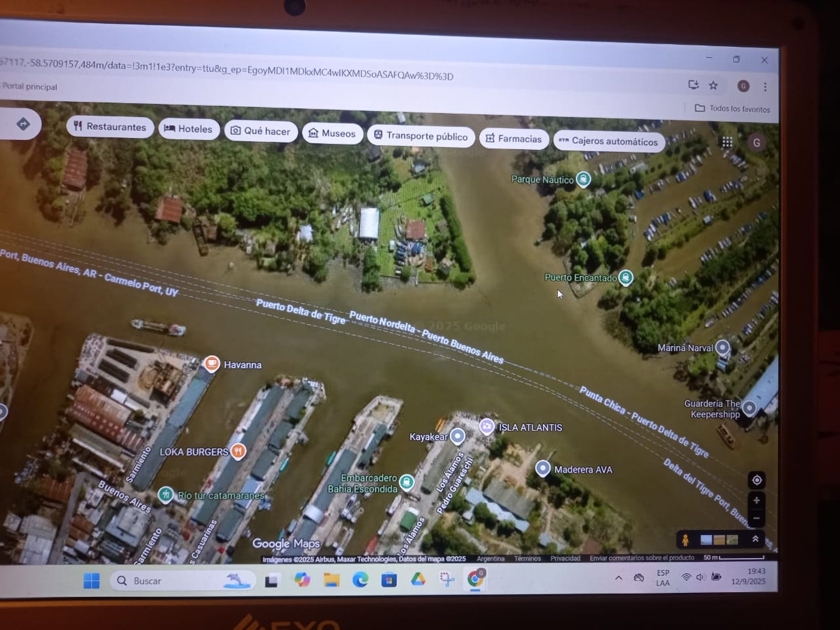Click the Havanna cafe map pin
This screenshot has width=840, height=630.
point(212,364)
